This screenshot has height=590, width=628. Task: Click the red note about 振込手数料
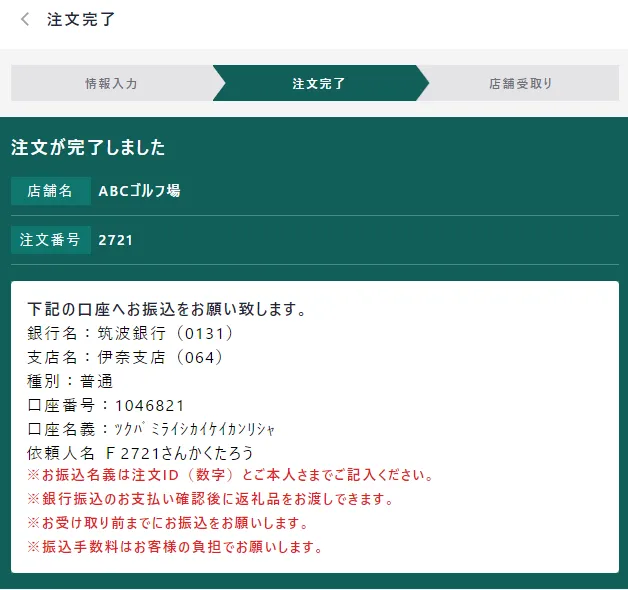(175, 547)
